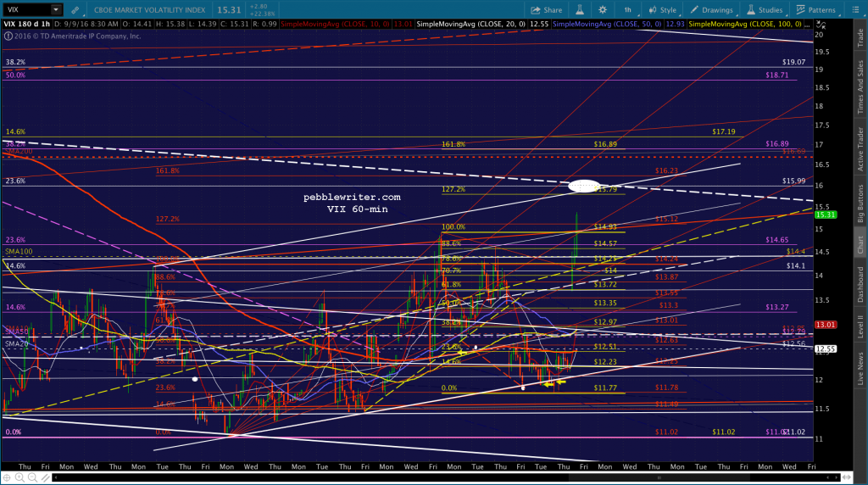Click the crosshair pan icon at bottom left
The image size is (868, 485).
pyautogui.click(x=7, y=477)
